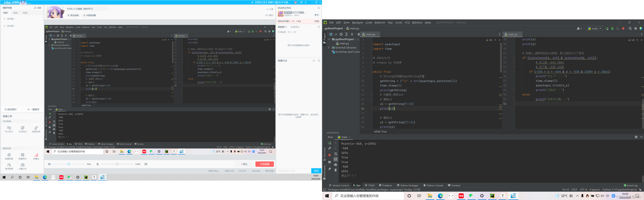
Task: Toggle soft-wrap in the large Run console
Action: click(335, 154)
